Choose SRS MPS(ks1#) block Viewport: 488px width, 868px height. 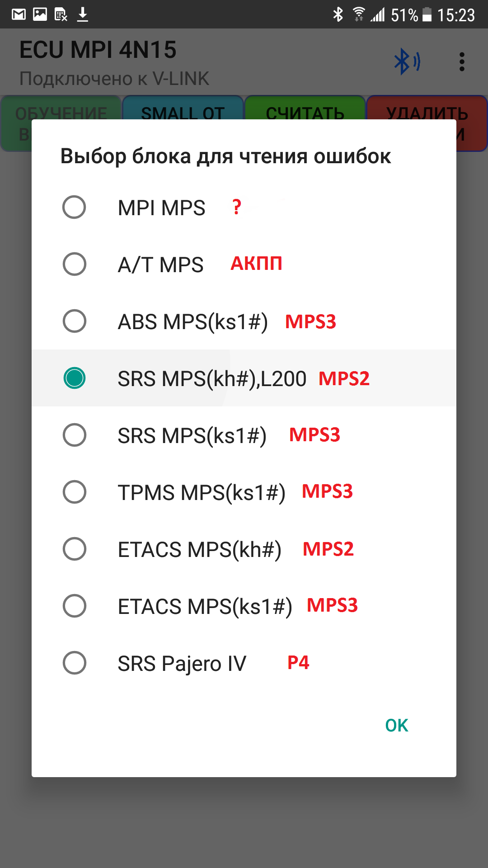(75, 435)
